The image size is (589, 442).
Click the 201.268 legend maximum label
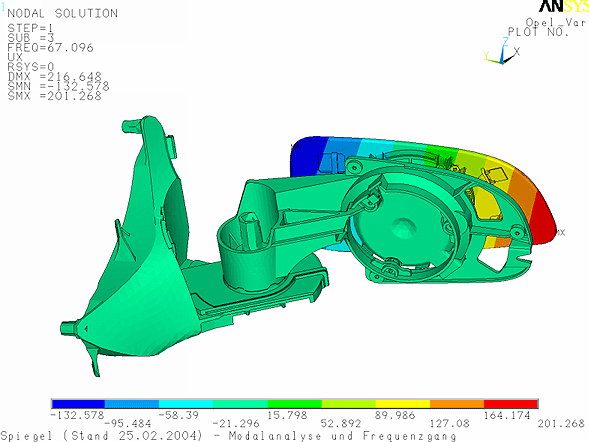tap(561, 424)
